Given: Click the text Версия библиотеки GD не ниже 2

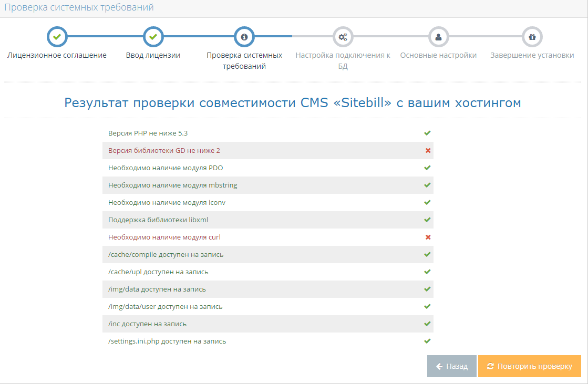Looking at the screenshot, I should (x=164, y=150).
